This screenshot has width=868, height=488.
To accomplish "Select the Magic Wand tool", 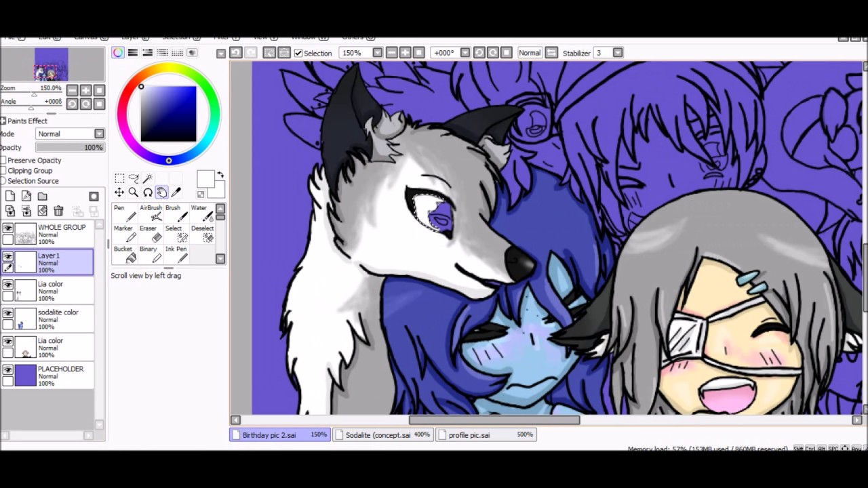I will [x=147, y=178].
